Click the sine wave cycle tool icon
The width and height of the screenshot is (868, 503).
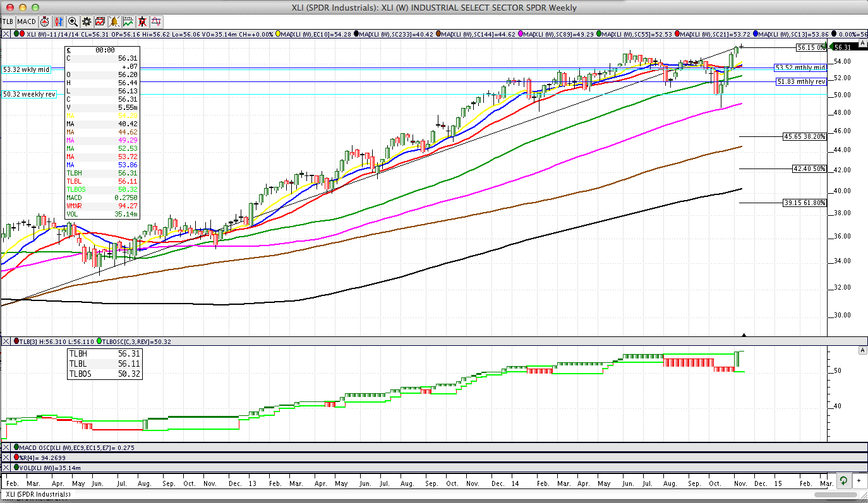[156, 21]
